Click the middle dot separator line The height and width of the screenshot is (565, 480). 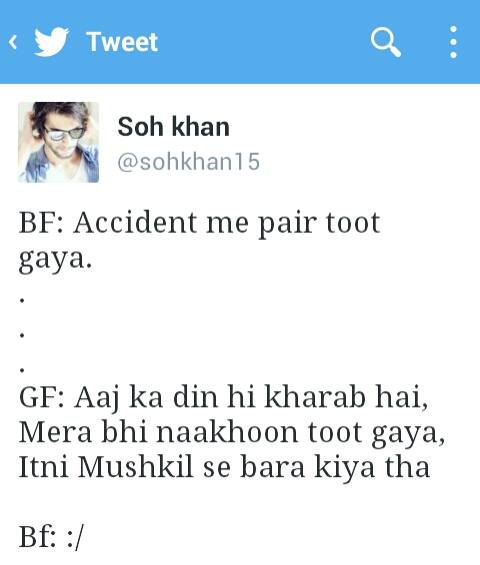[22, 335]
